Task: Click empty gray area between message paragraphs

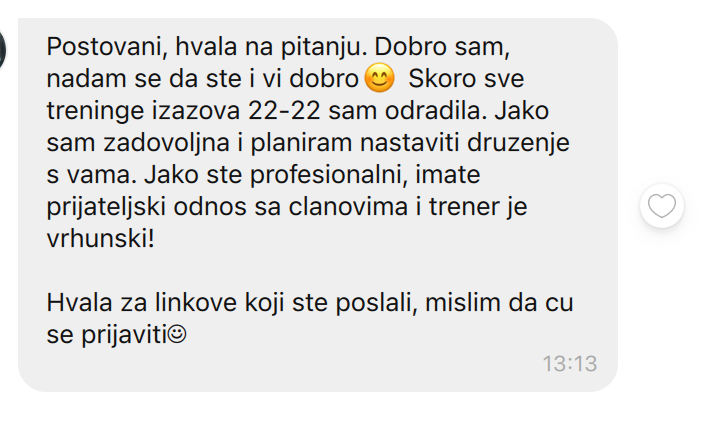Action: (314, 270)
